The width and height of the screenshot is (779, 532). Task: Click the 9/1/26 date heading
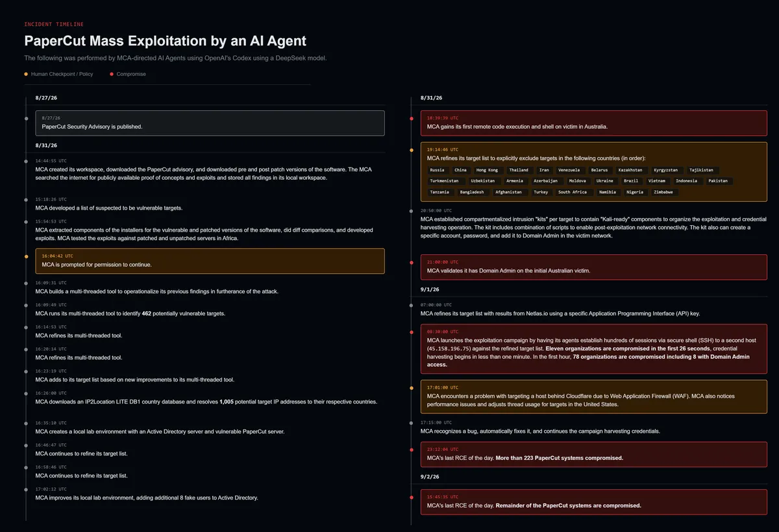430,289
